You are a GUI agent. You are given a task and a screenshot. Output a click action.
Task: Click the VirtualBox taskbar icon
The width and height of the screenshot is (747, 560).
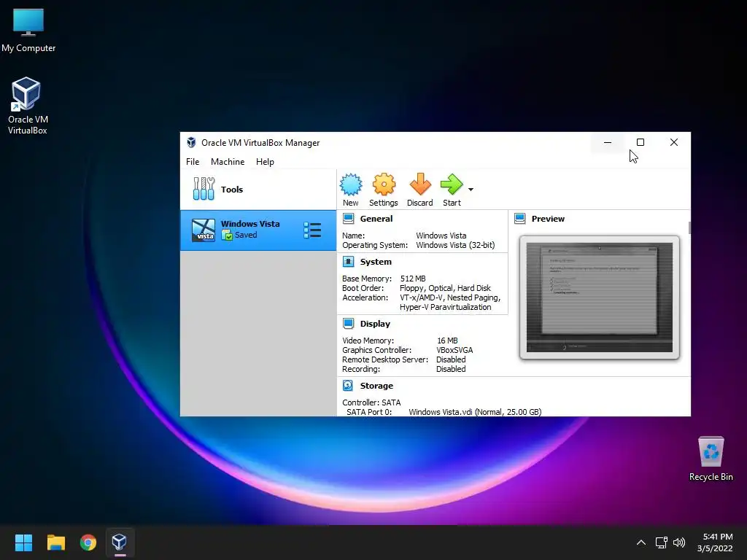point(120,542)
